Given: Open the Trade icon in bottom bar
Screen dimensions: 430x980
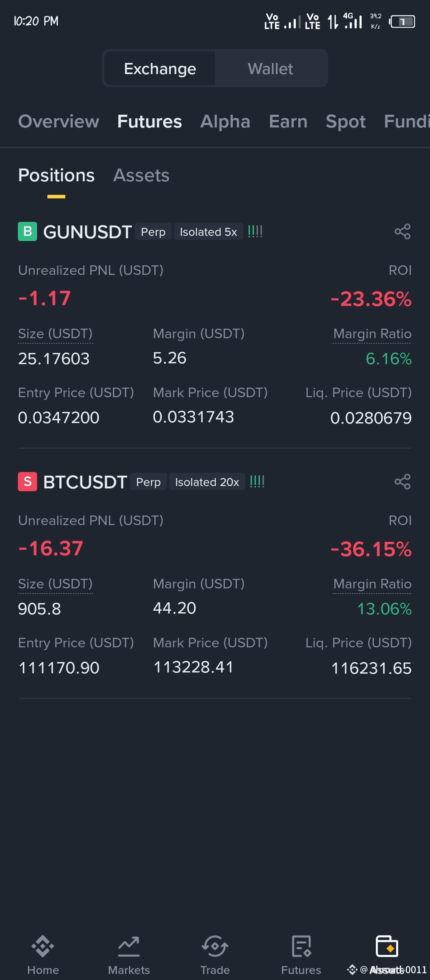Looking at the screenshot, I should point(215,946).
